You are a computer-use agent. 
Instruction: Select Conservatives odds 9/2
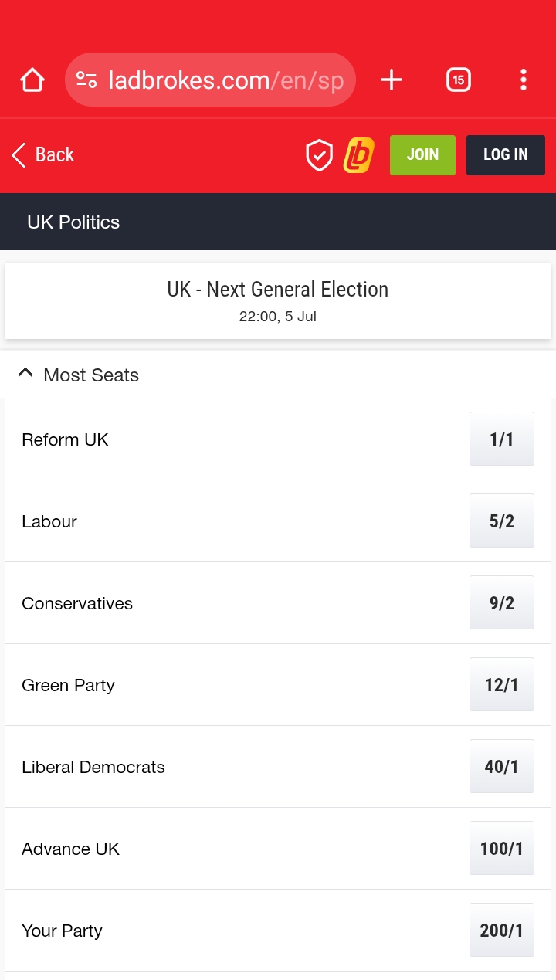click(x=501, y=603)
